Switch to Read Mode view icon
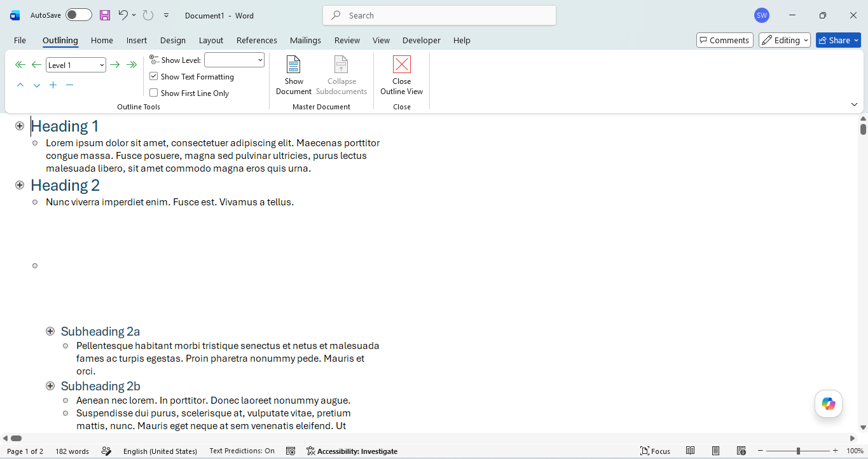The height and width of the screenshot is (459, 868). click(x=691, y=451)
